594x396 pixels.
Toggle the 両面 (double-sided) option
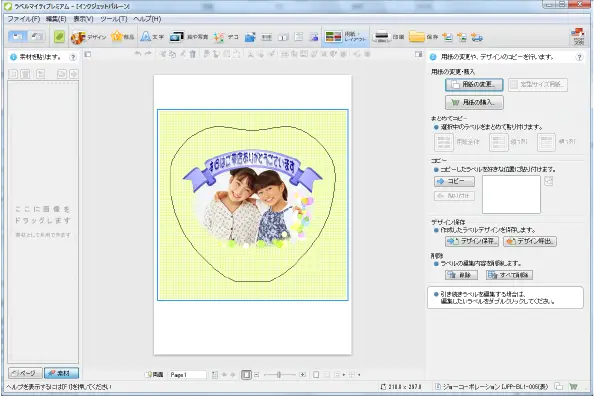[154, 375]
